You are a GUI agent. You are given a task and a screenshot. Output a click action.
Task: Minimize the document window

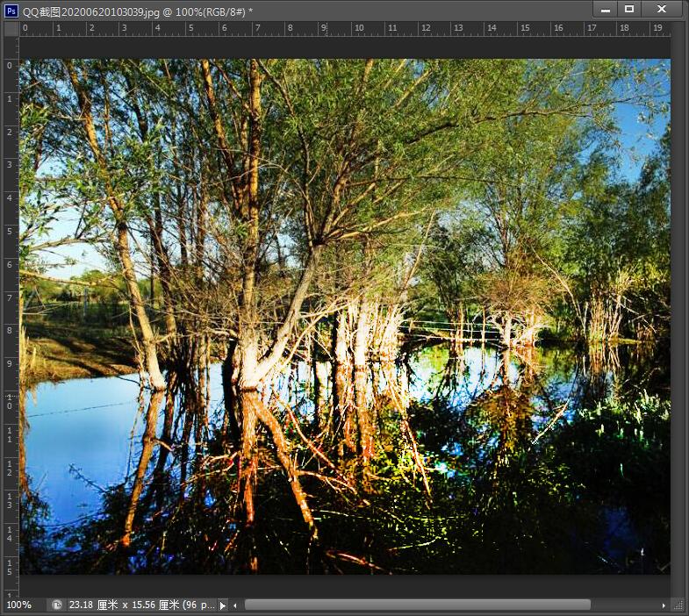pyautogui.click(x=605, y=9)
